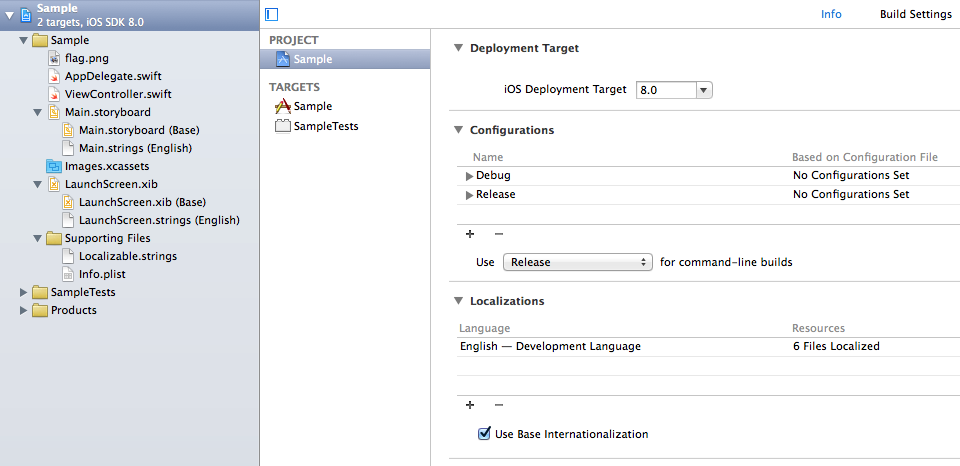
Task: Click the LaunchScreen.xib group icon
Action: click(x=54, y=184)
